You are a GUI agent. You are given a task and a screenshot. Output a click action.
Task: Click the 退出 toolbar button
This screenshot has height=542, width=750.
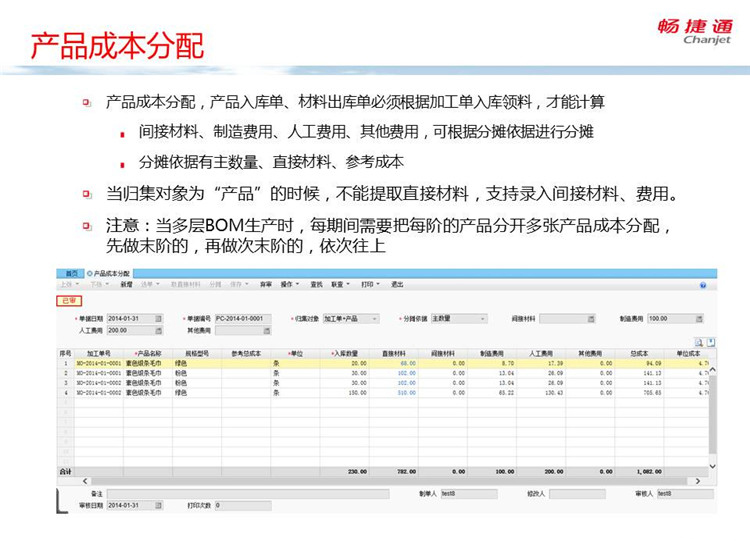[397, 284]
